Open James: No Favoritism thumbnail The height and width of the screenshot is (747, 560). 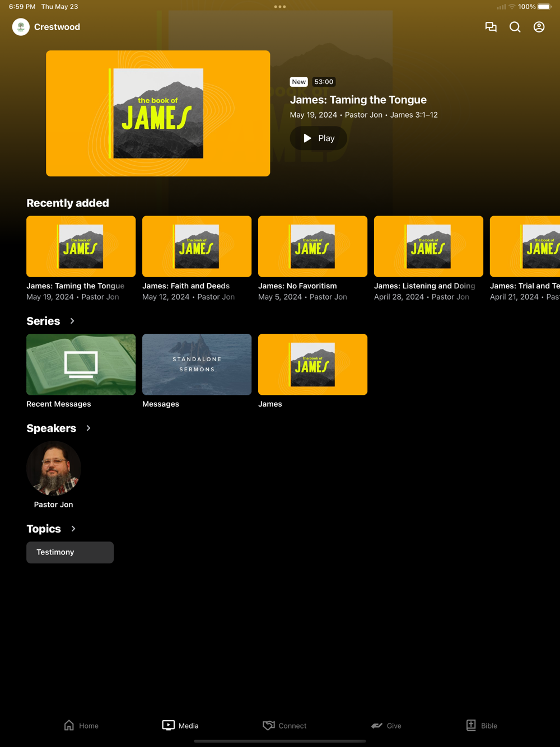pyautogui.click(x=312, y=246)
